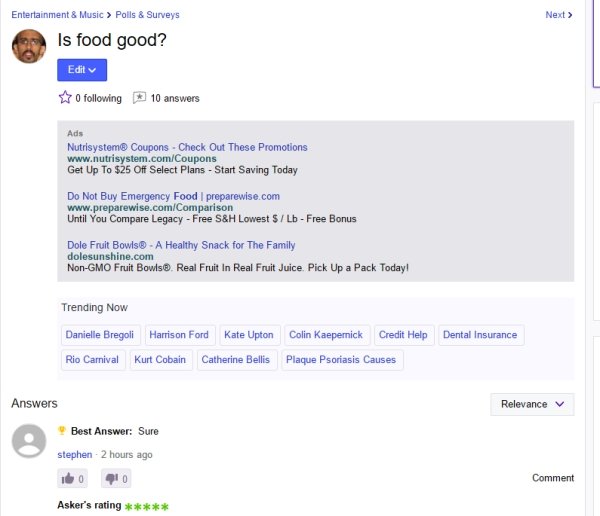Open the Edit dropdown button
The image size is (600, 516).
82,70
